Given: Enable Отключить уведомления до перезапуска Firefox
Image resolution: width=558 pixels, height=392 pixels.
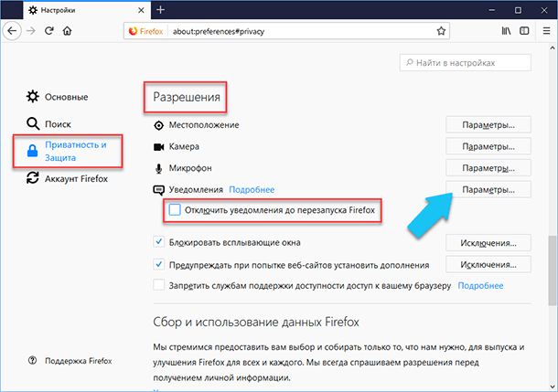Looking at the screenshot, I should pos(175,209).
